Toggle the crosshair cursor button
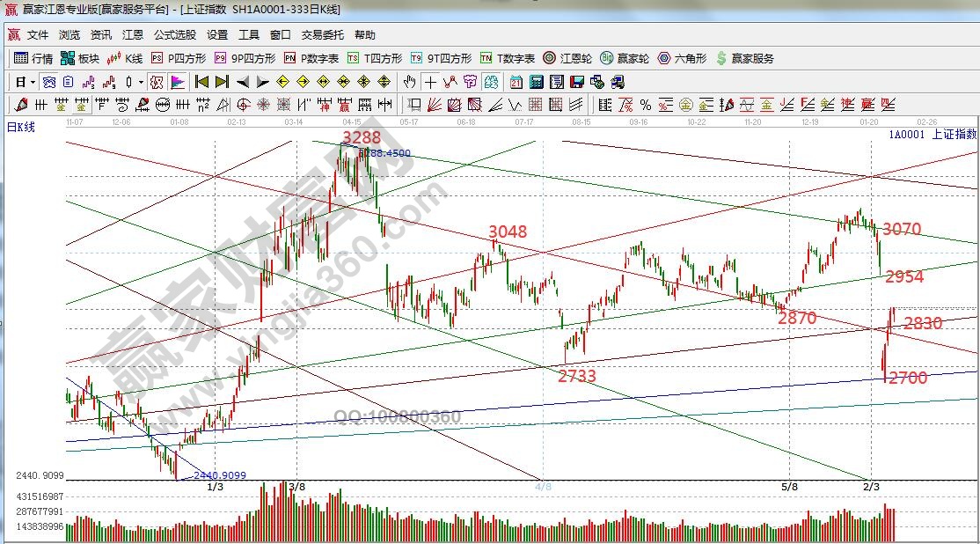Viewport: 980px width, 544px height. [x=430, y=82]
